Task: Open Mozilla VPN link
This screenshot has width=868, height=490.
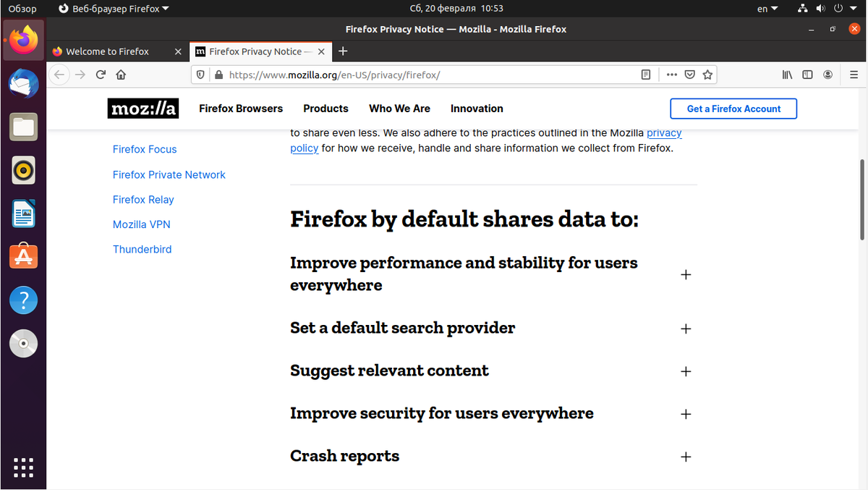Action: pos(142,224)
